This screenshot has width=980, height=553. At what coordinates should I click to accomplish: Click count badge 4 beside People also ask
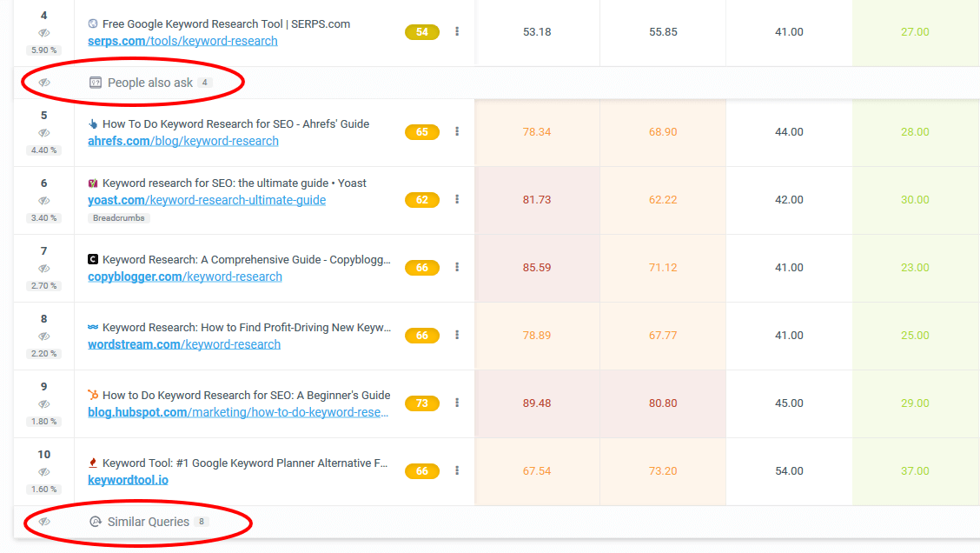click(204, 83)
